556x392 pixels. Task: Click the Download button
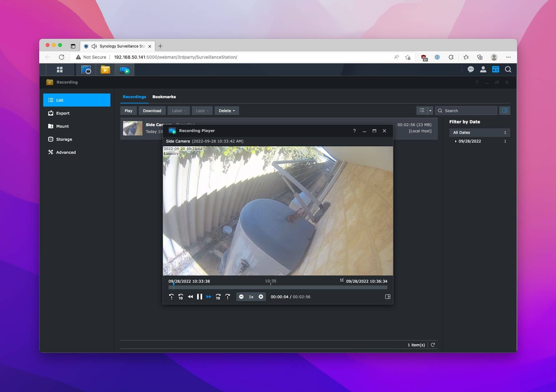152,111
